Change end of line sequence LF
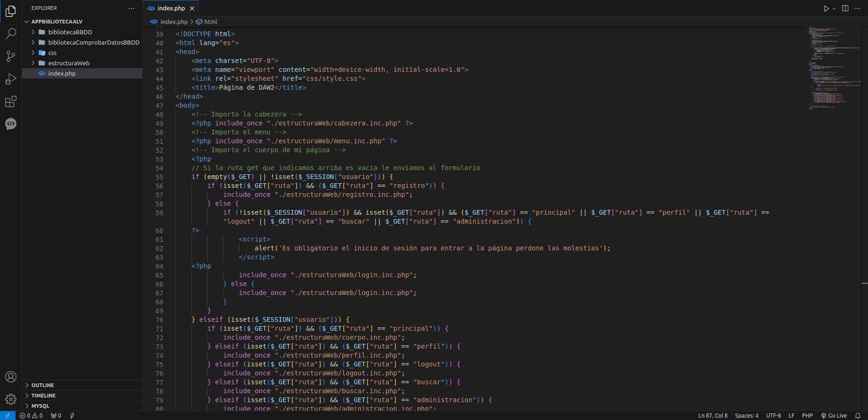Image resolution: width=868 pixels, height=420 pixels. point(791,416)
